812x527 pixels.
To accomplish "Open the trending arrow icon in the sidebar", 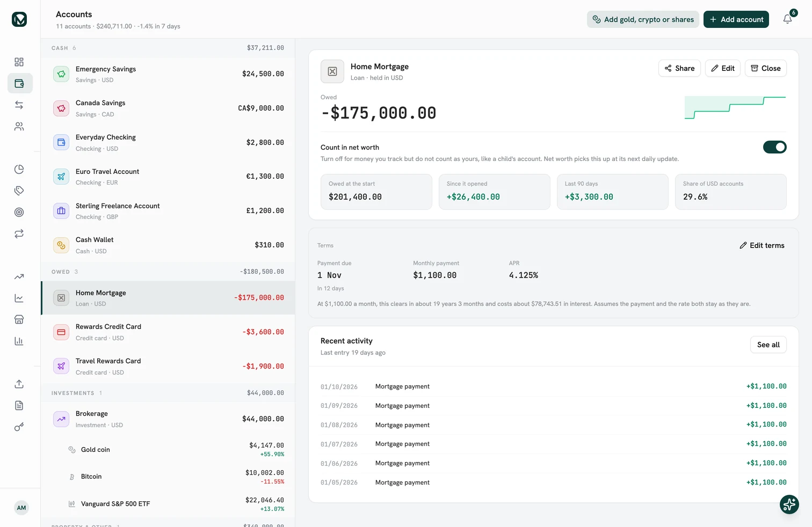I will click(19, 277).
